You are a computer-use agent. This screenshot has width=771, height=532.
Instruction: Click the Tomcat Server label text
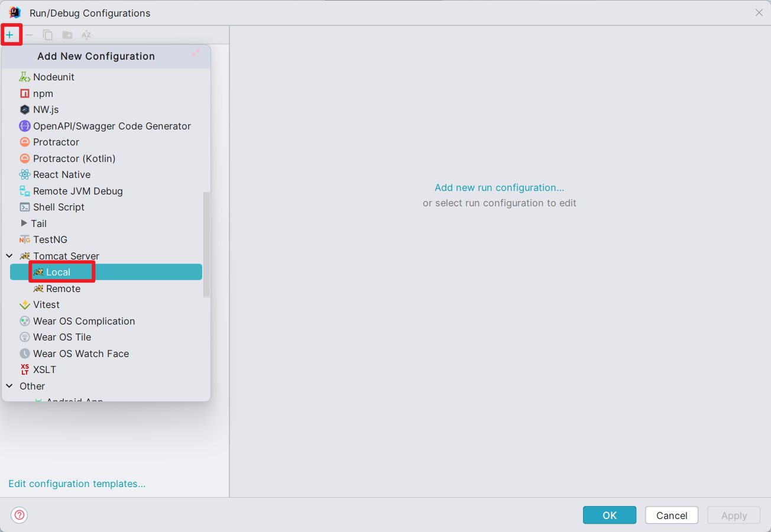(x=66, y=256)
